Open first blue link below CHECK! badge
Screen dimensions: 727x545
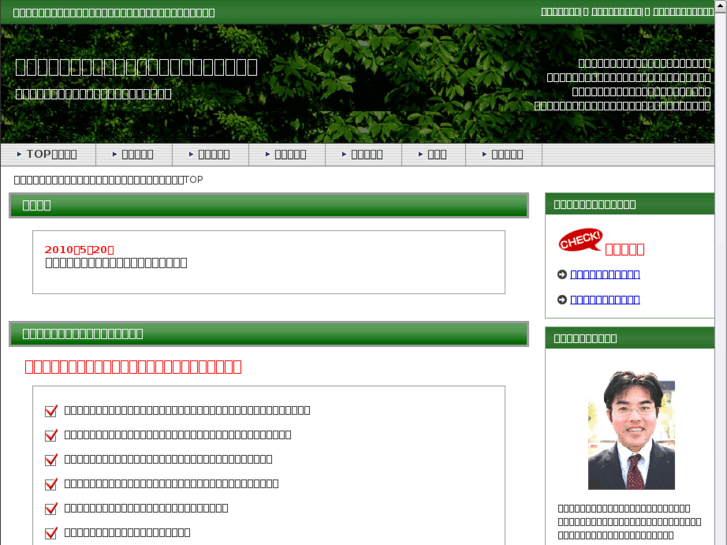coord(605,274)
